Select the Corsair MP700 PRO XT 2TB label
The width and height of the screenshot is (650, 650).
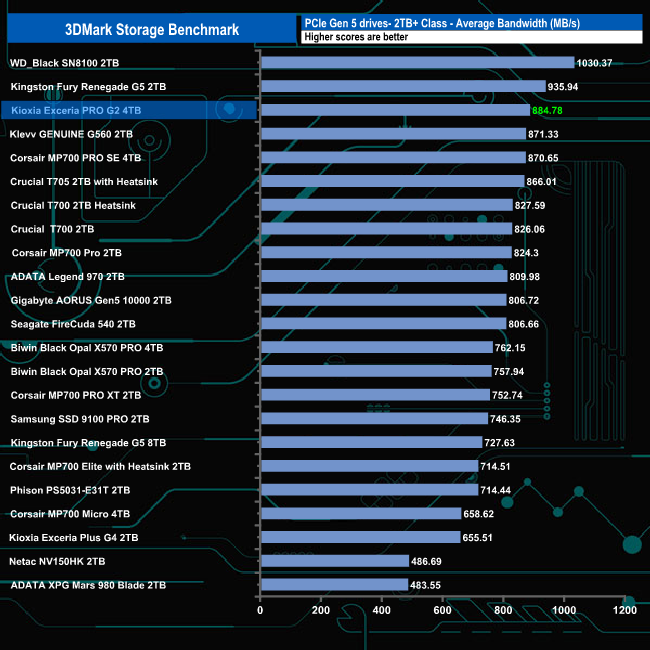pyautogui.click(x=76, y=395)
